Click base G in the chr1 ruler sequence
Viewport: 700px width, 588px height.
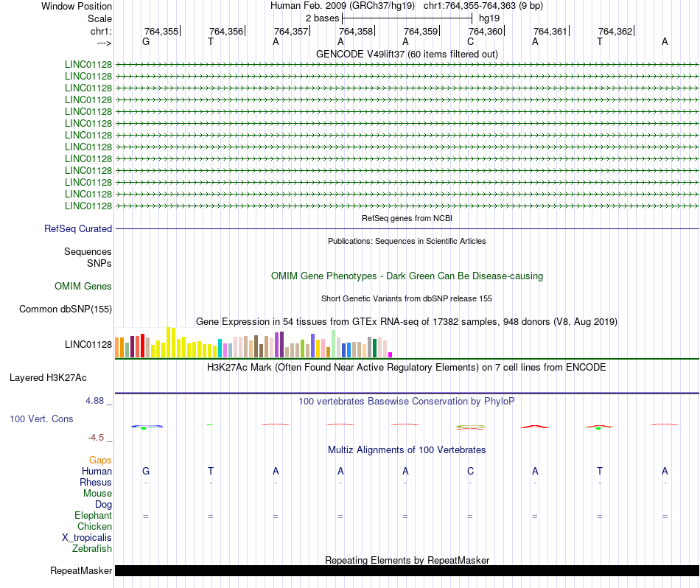146,41
